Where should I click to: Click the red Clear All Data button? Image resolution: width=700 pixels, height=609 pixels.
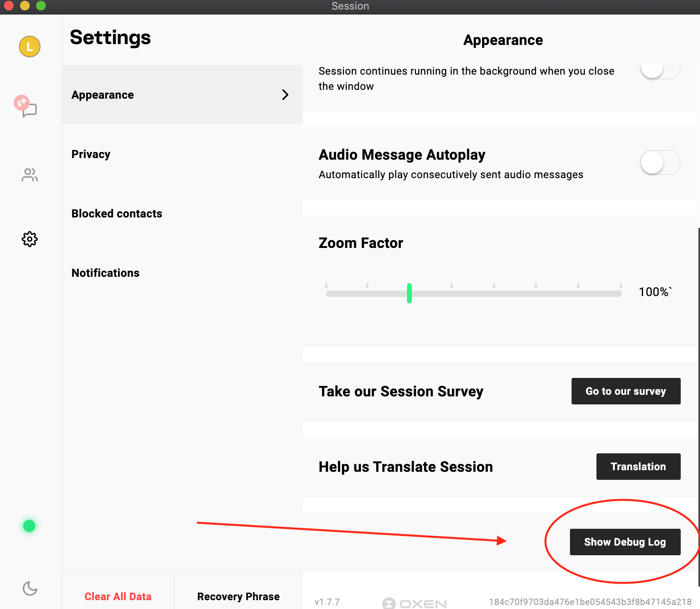click(118, 596)
